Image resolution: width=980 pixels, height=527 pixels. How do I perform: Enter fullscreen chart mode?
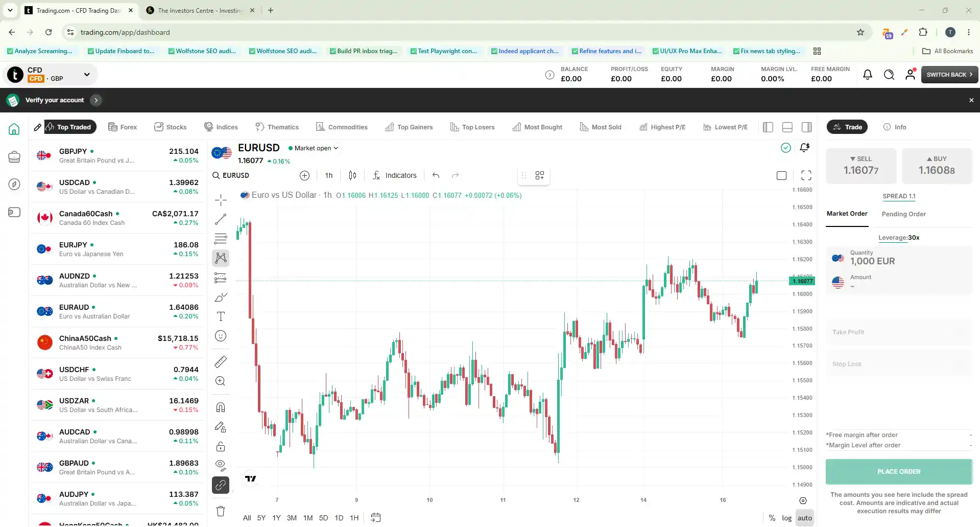[806, 175]
